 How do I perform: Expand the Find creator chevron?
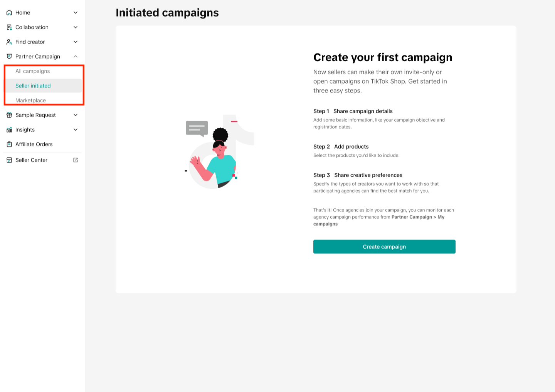76,42
